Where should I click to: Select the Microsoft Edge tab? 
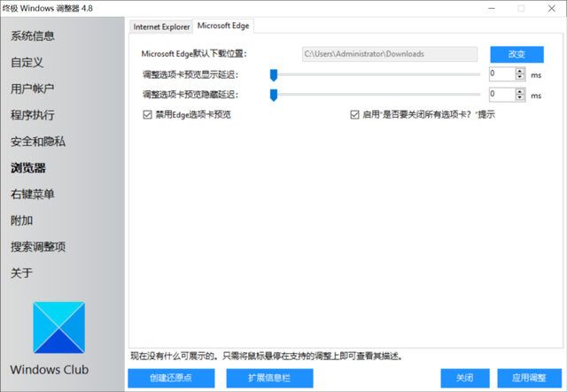point(223,26)
